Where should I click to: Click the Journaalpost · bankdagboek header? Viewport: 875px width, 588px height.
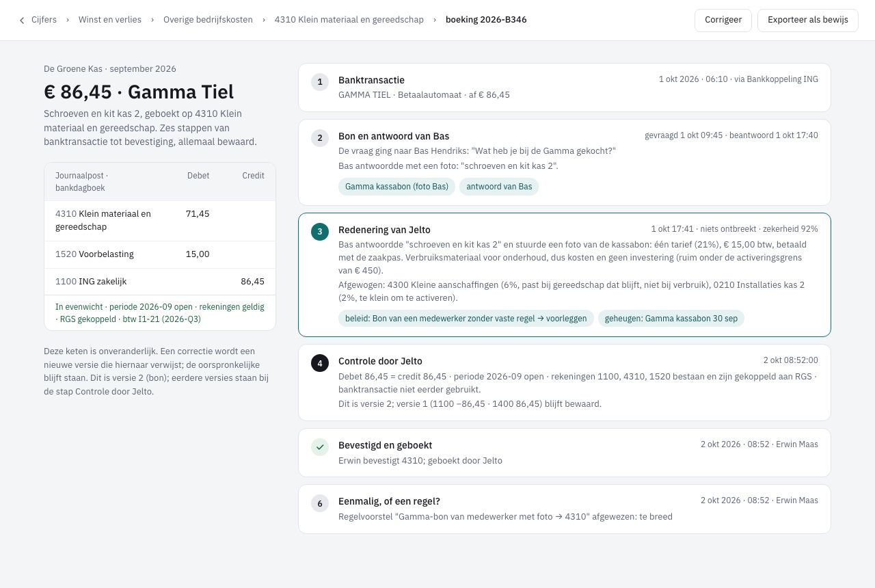82,182
